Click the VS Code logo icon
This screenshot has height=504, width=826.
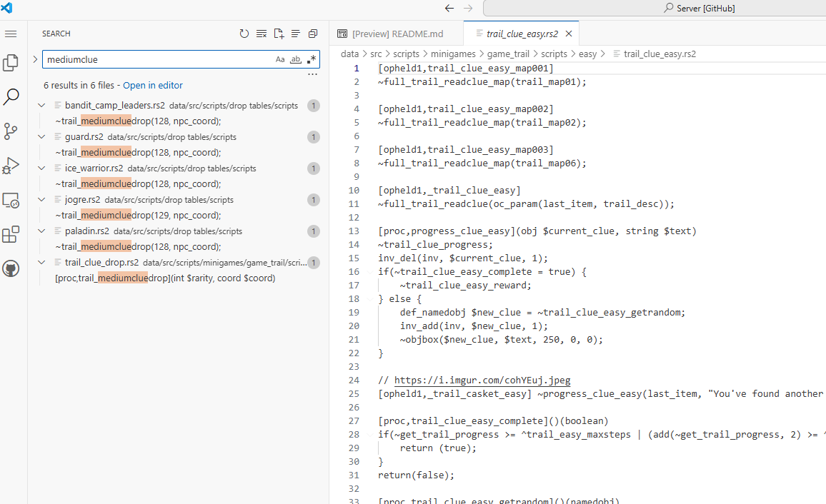(x=7, y=8)
